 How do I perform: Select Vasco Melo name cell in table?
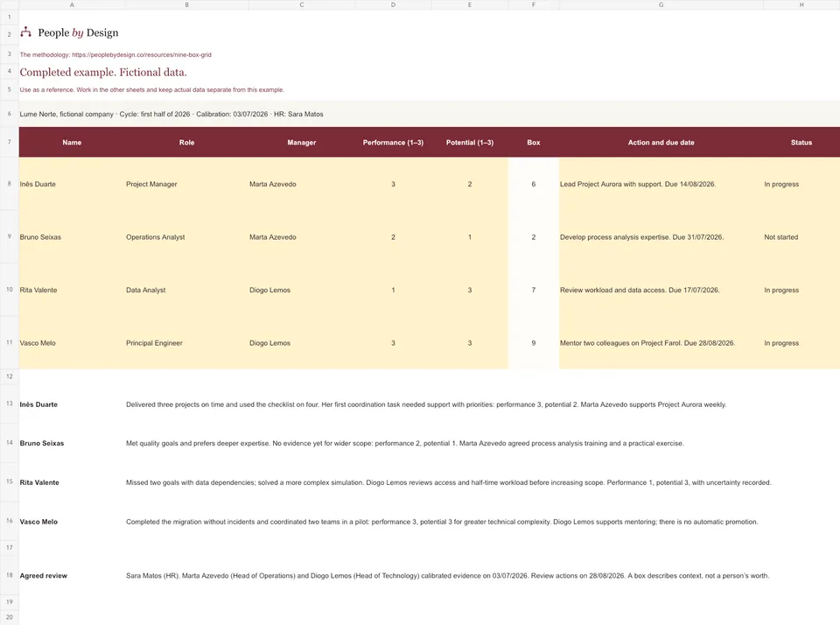coord(72,343)
